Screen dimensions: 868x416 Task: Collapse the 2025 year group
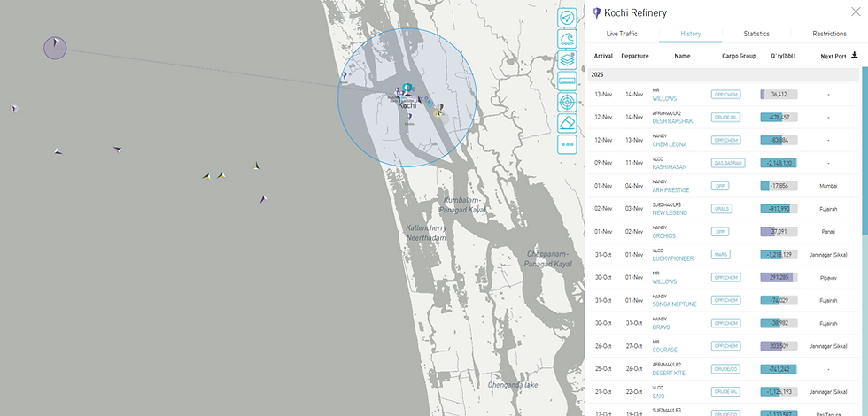[724, 74]
